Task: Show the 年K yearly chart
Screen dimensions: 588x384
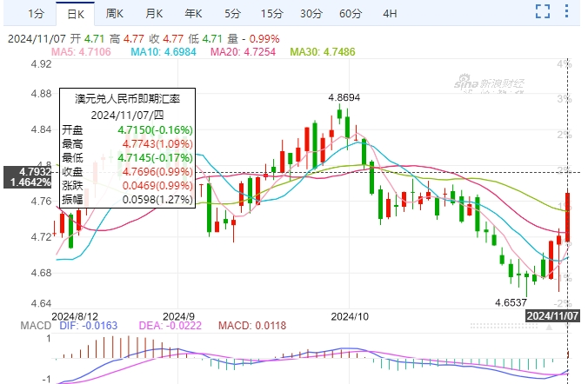Action: (x=193, y=13)
